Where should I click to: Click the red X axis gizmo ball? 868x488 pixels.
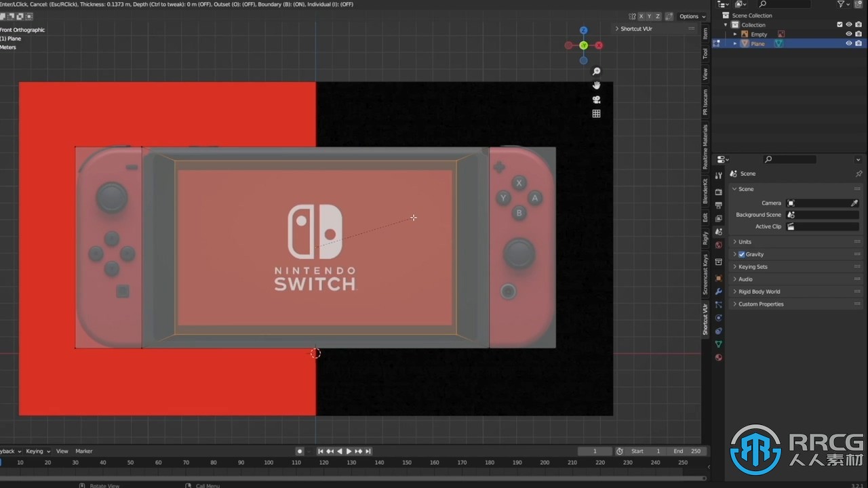[599, 45]
